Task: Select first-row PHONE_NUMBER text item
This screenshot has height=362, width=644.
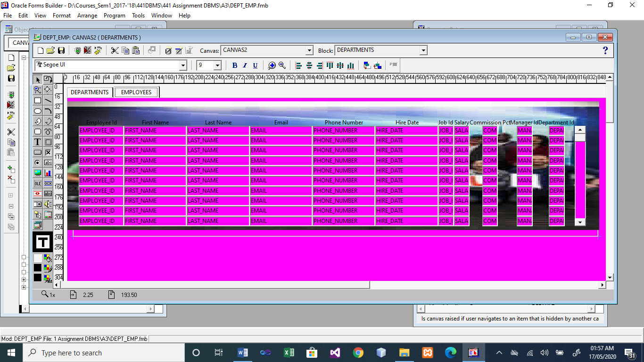Action: click(344, 131)
